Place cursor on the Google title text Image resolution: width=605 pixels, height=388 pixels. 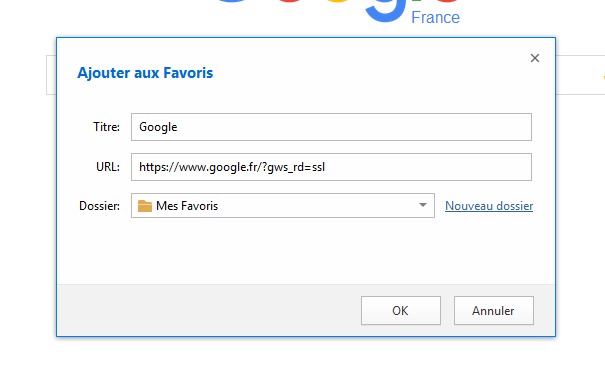(158, 127)
